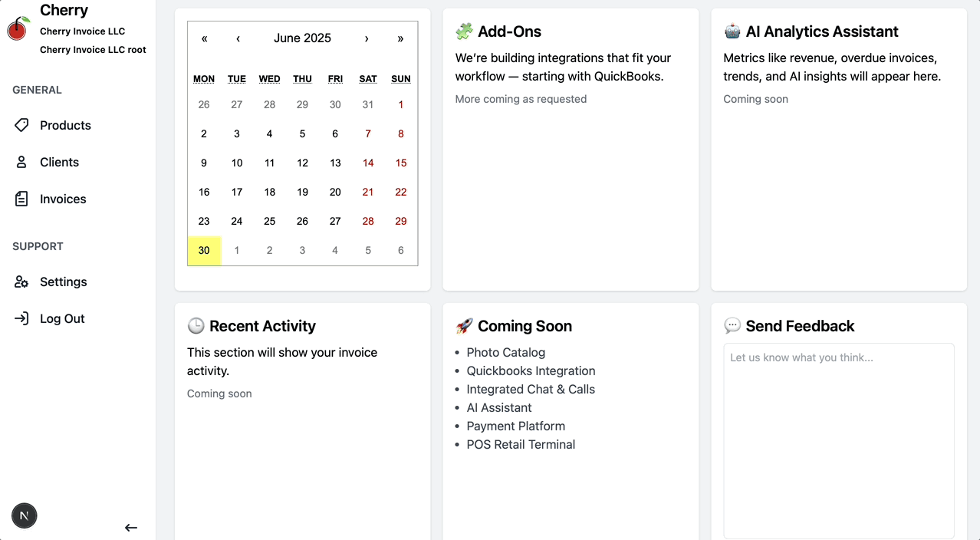Viewport: 980px width, 540px height.
Task: Click the SUPPORT section heading
Action: [38, 246]
